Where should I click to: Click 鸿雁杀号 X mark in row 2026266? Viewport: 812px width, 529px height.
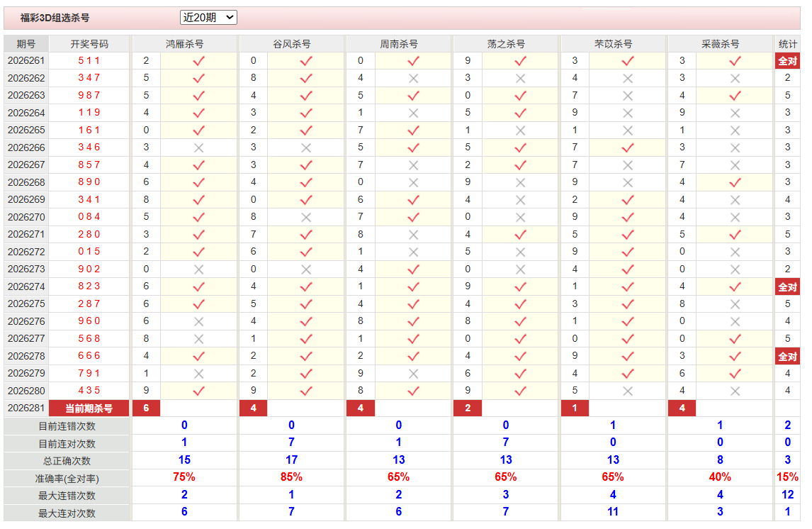pyautogui.click(x=199, y=148)
